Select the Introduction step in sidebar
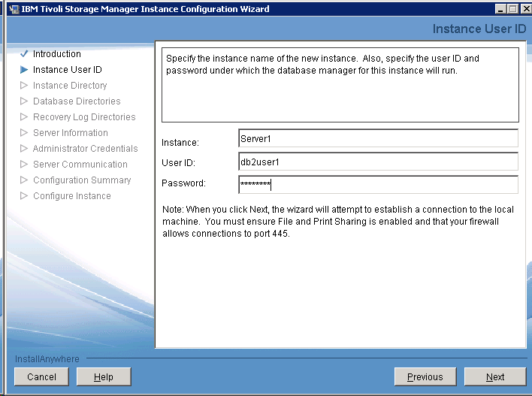Image resolution: width=532 pixels, height=396 pixels. click(56, 54)
